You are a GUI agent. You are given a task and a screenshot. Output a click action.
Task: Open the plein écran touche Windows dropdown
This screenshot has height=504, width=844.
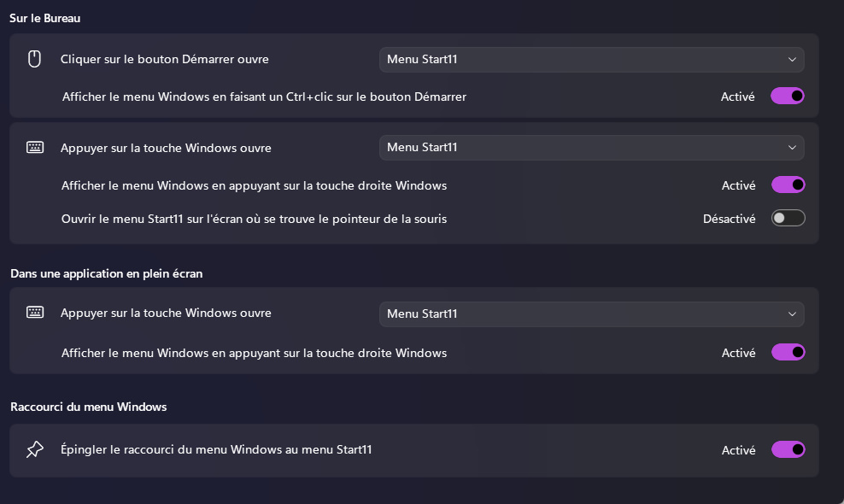click(x=591, y=314)
